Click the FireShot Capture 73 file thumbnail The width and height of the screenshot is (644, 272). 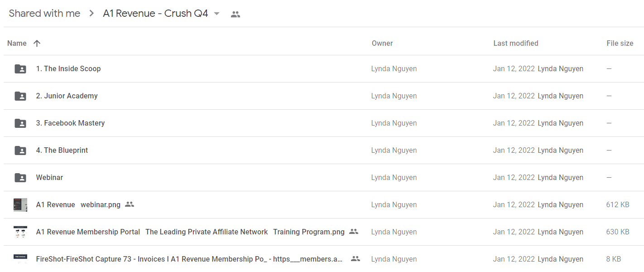(x=20, y=258)
